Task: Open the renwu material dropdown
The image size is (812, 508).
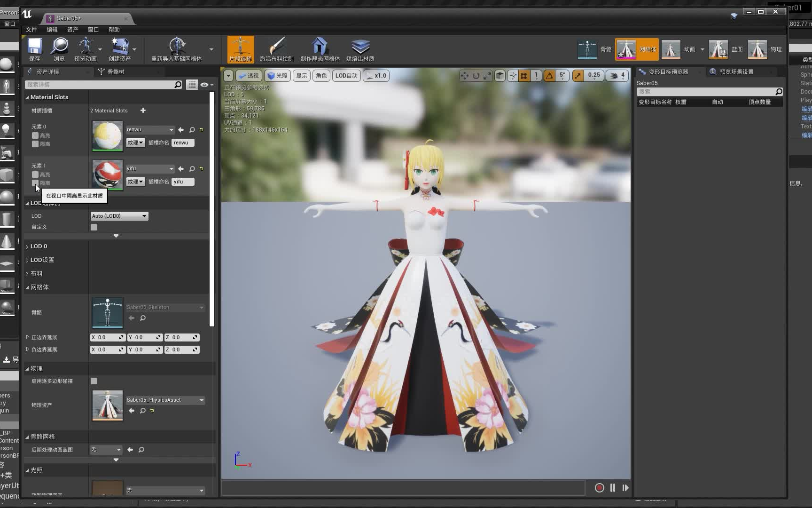Action: (x=150, y=130)
